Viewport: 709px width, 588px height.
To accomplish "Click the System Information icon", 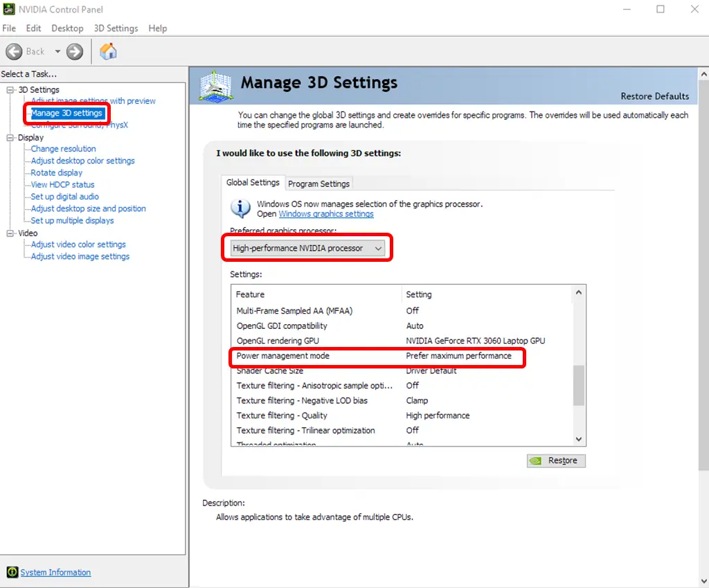I will 12,572.
